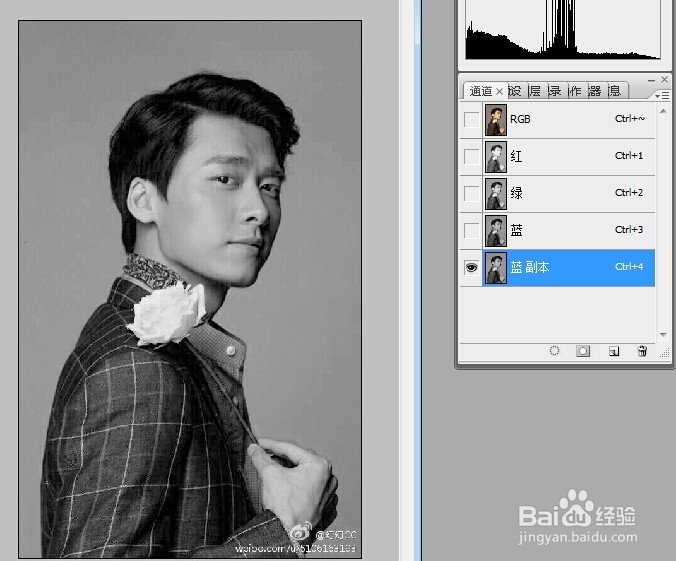Click the Ctrl+3 shortcut text

coord(629,229)
